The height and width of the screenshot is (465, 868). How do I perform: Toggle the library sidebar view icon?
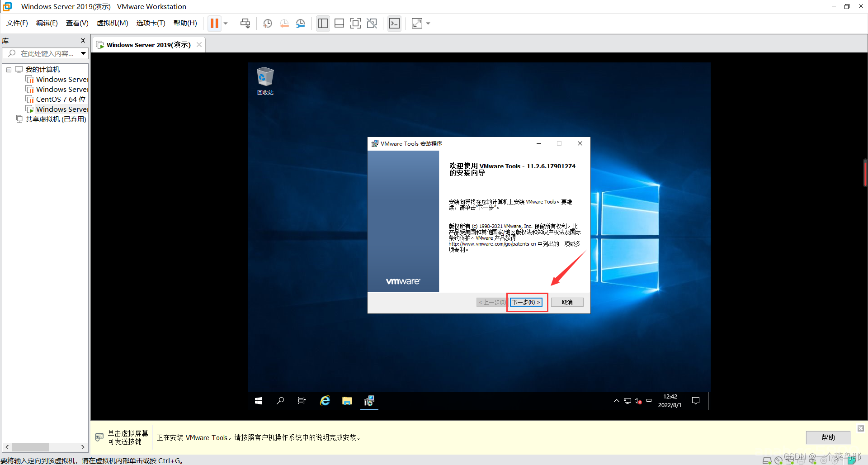pos(323,23)
